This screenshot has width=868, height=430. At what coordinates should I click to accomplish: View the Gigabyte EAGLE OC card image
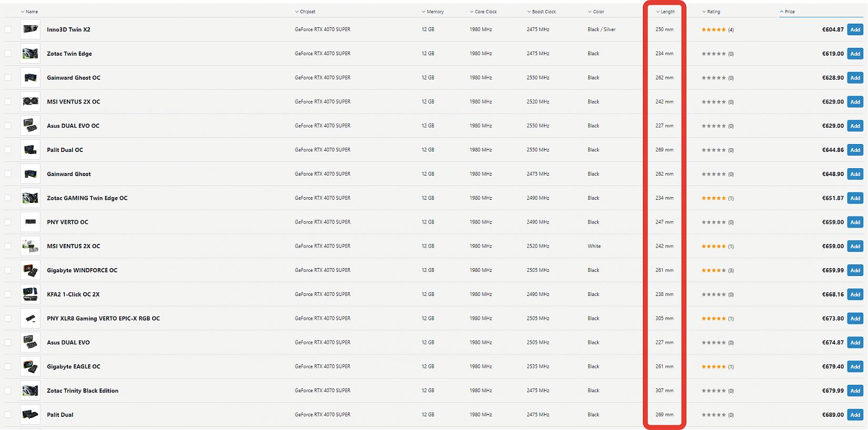tap(31, 366)
